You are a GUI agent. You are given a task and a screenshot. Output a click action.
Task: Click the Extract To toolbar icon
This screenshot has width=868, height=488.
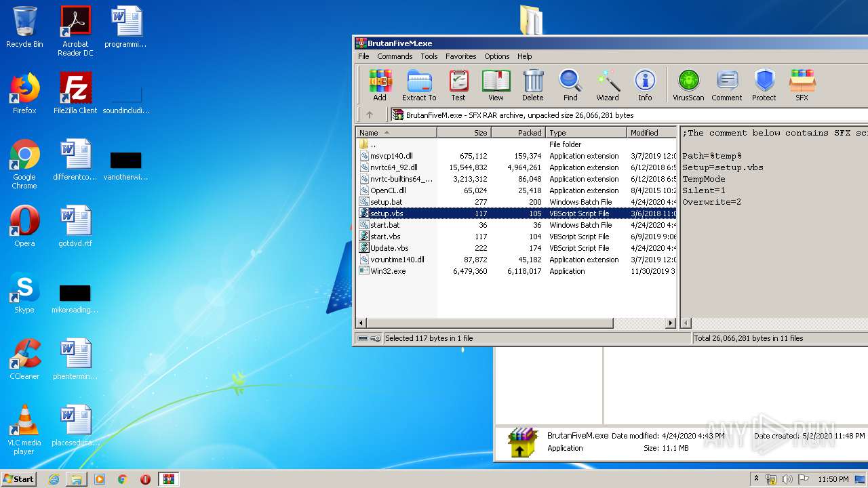point(419,85)
